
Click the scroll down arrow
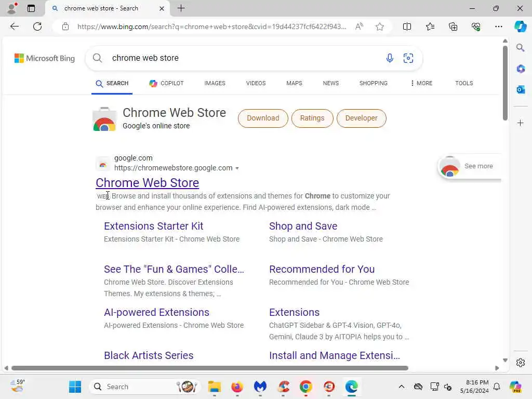tap(505, 361)
